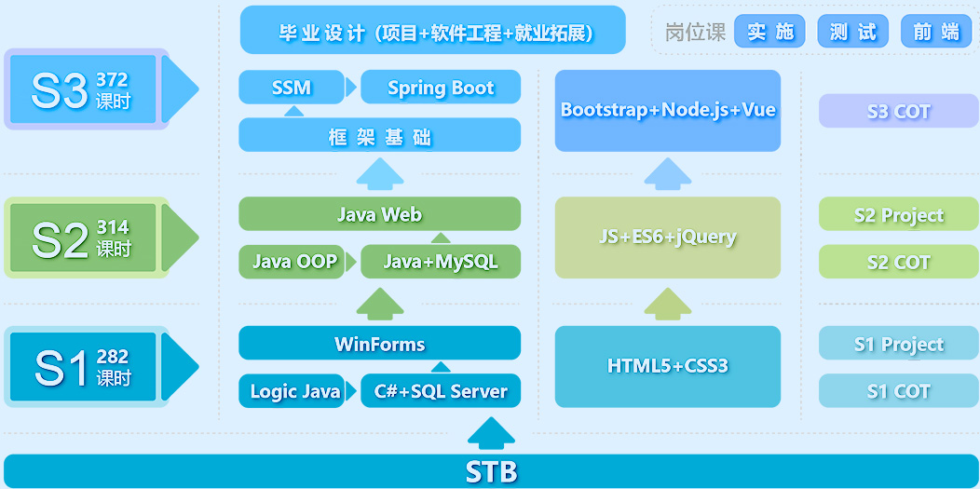Click the S3 COT box
This screenshot has width=980, height=489.
pyautogui.click(x=898, y=111)
